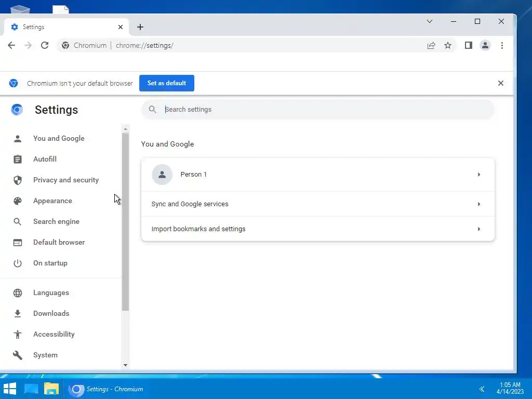Image resolution: width=532 pixels, height=399 pixels.
Task: Expand Person 1 arrow
Action: [x=479, y=175]
